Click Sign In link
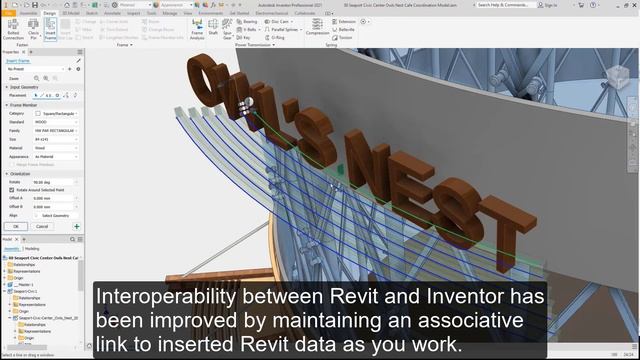The width and height of the screenshot is (640, 360). (x=548, y=5)
